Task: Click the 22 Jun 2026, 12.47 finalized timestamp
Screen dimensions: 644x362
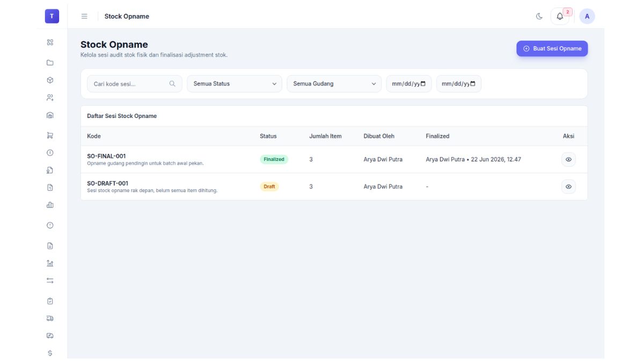Action: coord(496,159)
